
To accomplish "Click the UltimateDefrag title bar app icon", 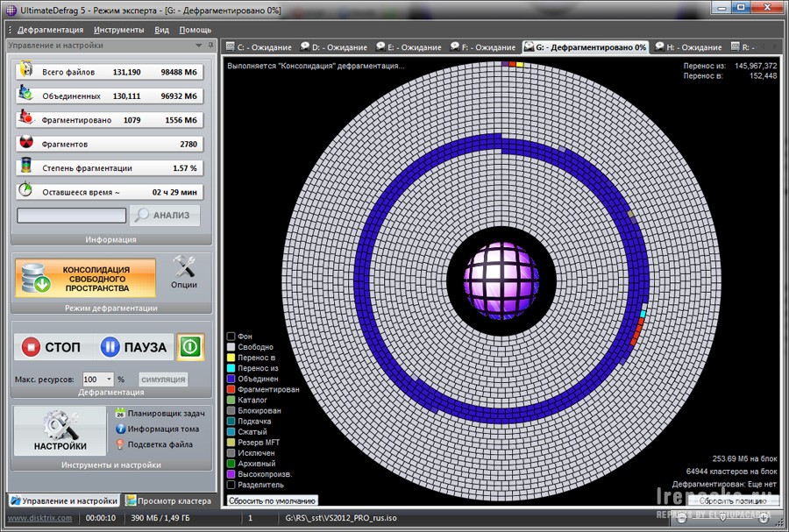I will (x=11, y=10).
